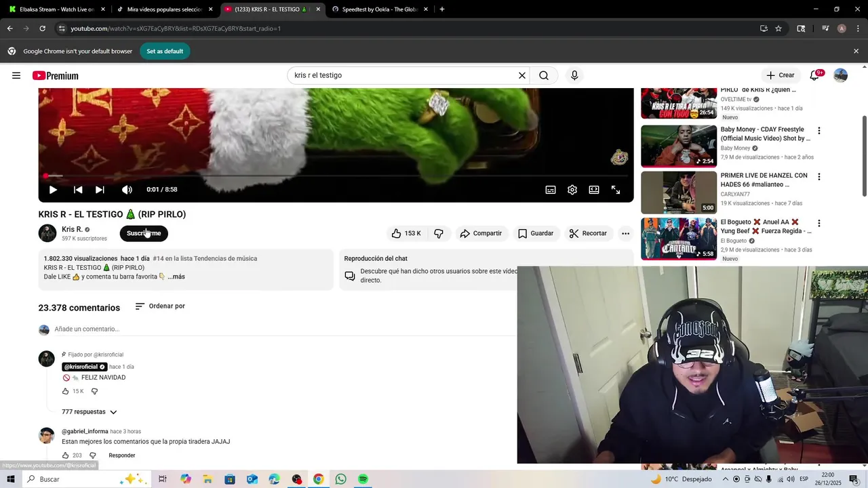Click the taskbar Buscar search box
Viewport: 868px width, 488px height.
85,479
